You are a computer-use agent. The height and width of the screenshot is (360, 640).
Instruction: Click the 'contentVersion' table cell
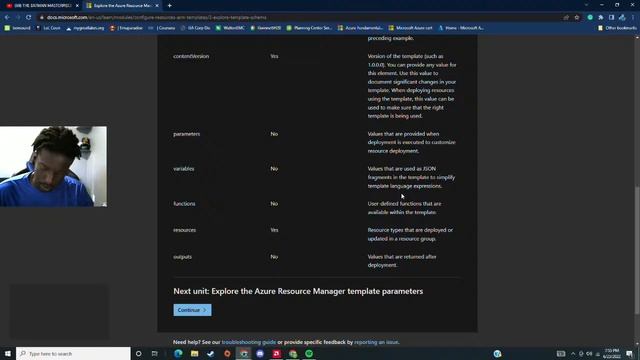click(x=191, y=56)
